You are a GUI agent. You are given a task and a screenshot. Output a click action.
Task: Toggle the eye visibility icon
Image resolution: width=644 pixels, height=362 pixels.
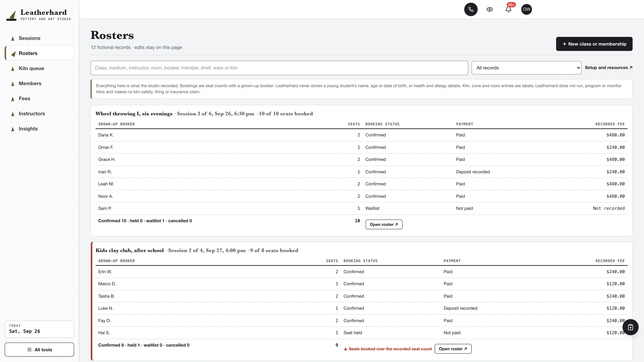490,9
